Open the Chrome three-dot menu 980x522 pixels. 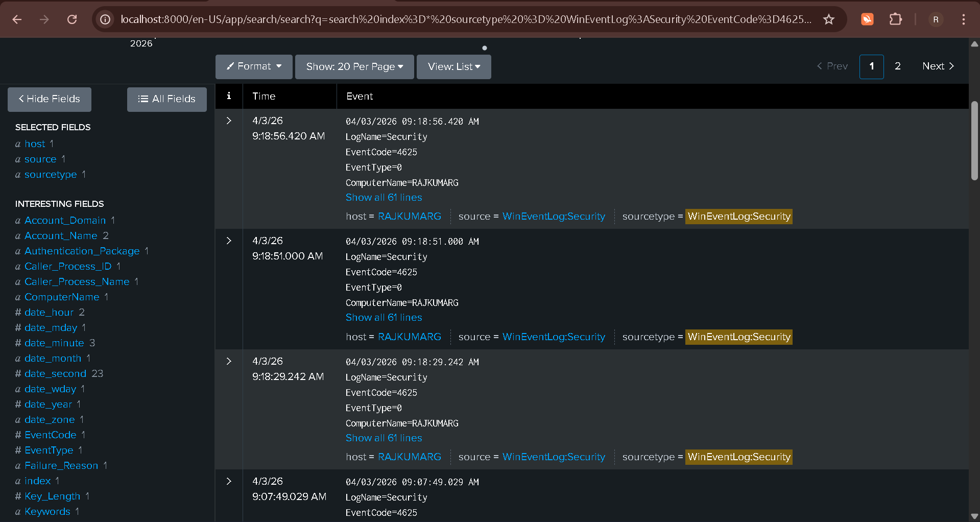963,19
